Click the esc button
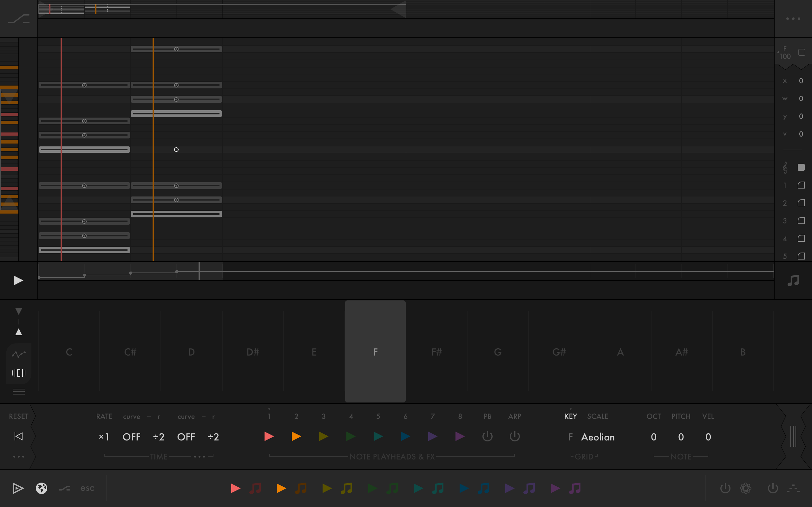 [x=87, y=488]
